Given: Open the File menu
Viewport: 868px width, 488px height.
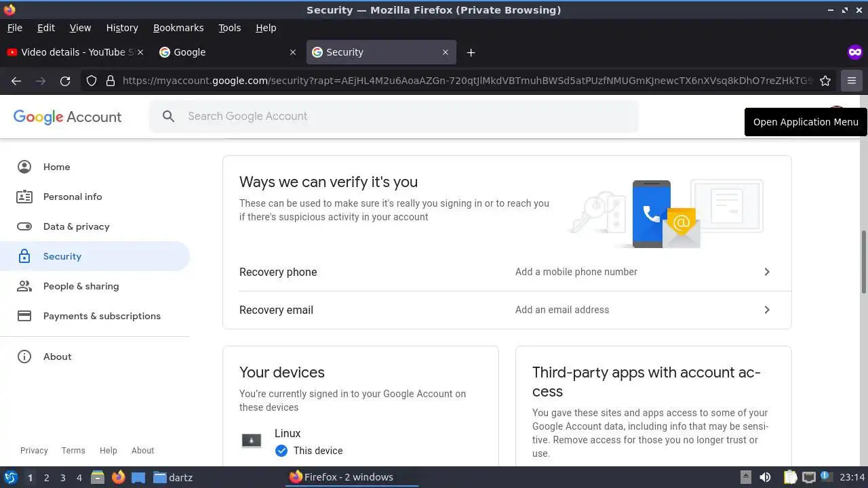Looking at the screenshot, I should tap(14, 28).
